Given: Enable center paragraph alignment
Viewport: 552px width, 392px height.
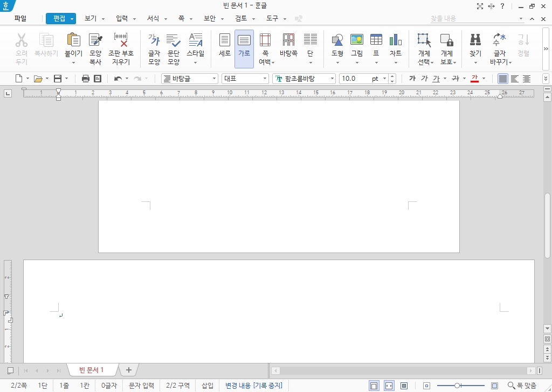Looking at the screenshot, I should pyautogui.click(x=527, y=79).
